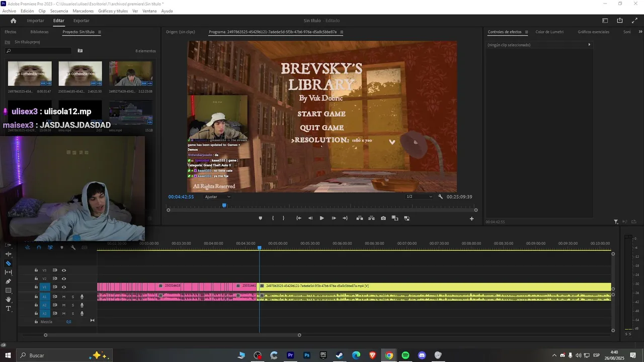Screen dimensions: 644x362
Task: Open the Secuencia menu
Action: 59,11
